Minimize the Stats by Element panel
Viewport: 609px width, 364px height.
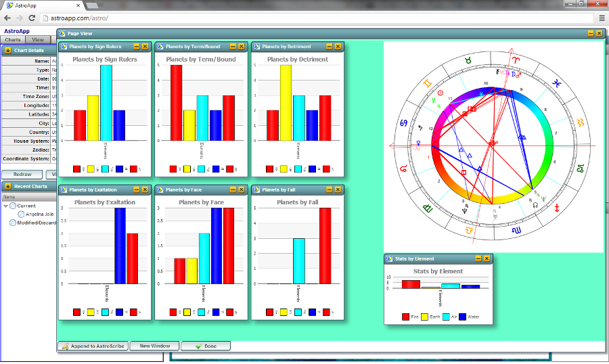click(x=478, y=258)
